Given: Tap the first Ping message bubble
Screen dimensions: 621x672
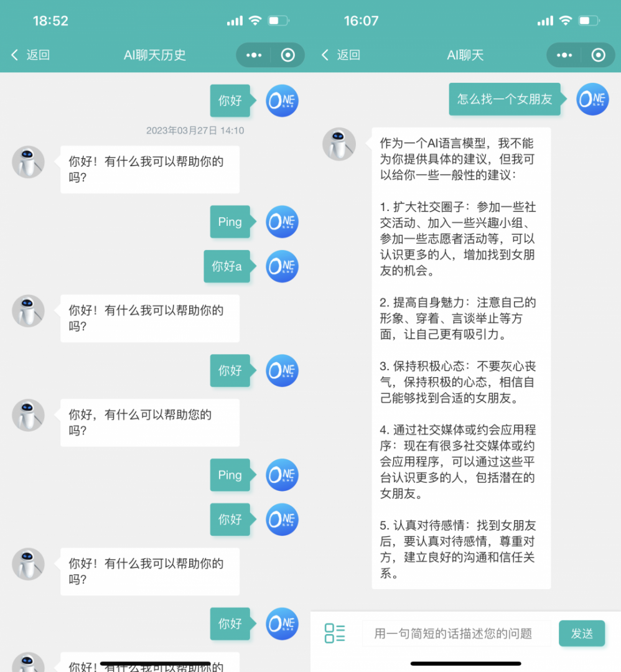Looking at the screenshot, I should point(230,222).
